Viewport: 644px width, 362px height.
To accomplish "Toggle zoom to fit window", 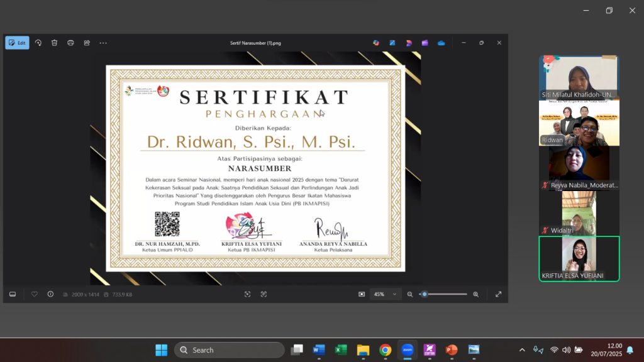I will pos(362,294).
